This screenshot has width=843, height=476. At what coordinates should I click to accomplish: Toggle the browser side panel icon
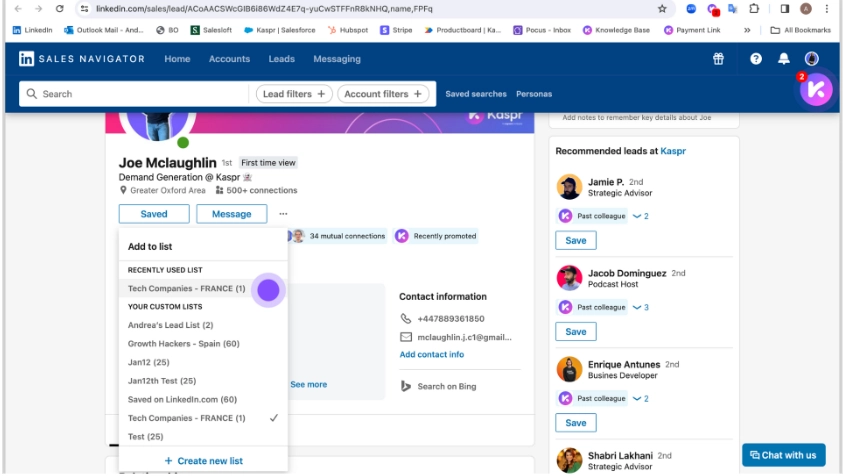click(784, 9)
